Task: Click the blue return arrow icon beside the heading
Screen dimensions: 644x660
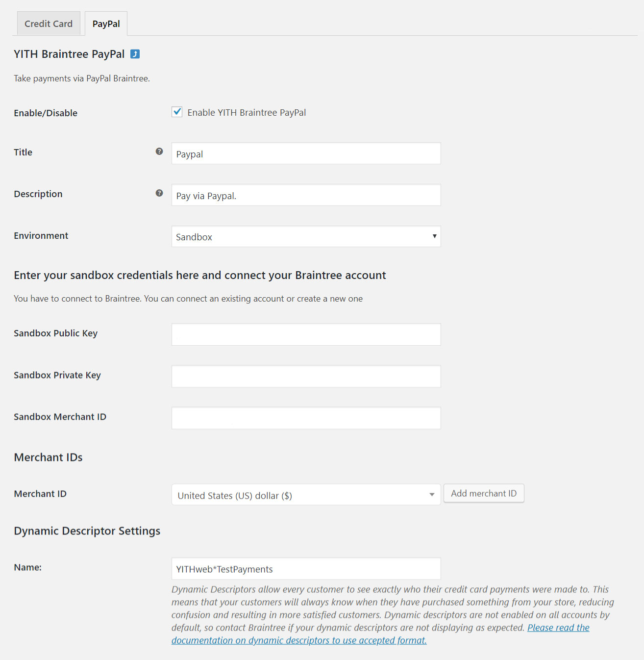Action: [135, 54]
